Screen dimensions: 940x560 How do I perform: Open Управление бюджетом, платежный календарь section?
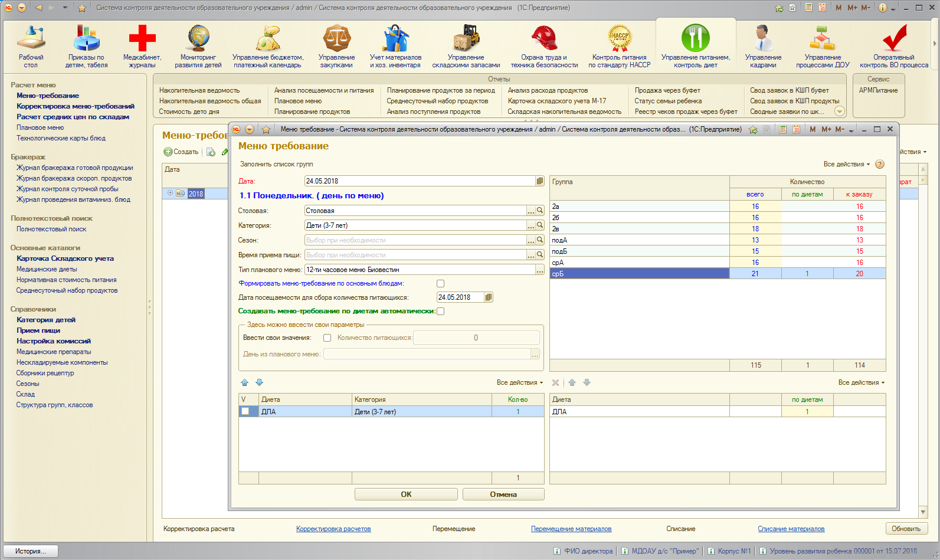pos(268,47)
